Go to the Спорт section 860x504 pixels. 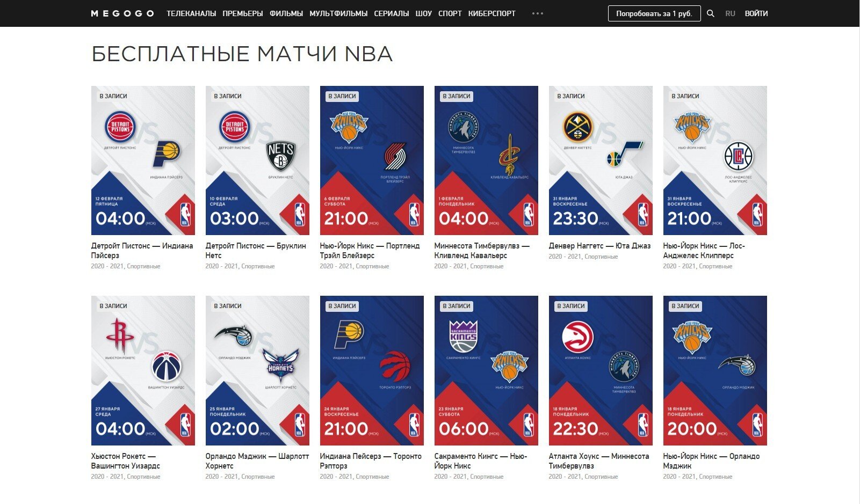click(x=450, y=13)
